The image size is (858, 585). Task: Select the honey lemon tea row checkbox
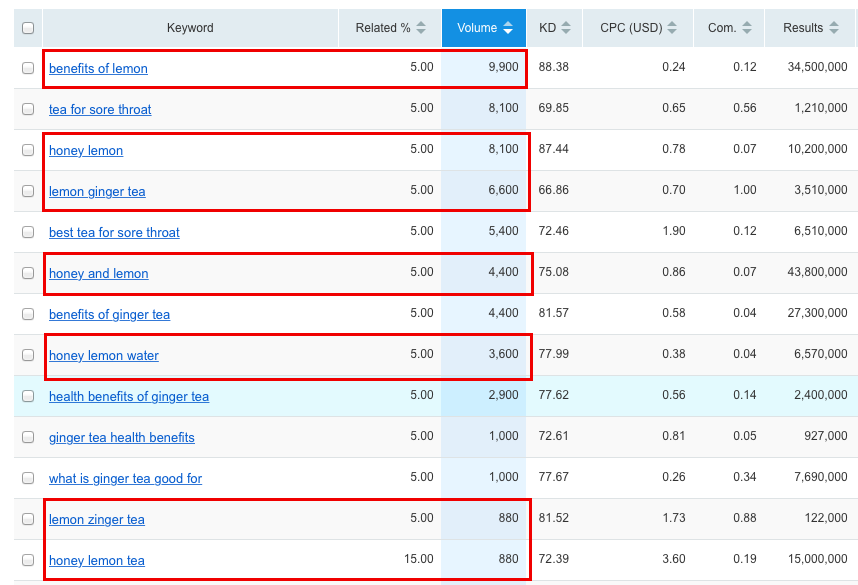pos(28,561)
